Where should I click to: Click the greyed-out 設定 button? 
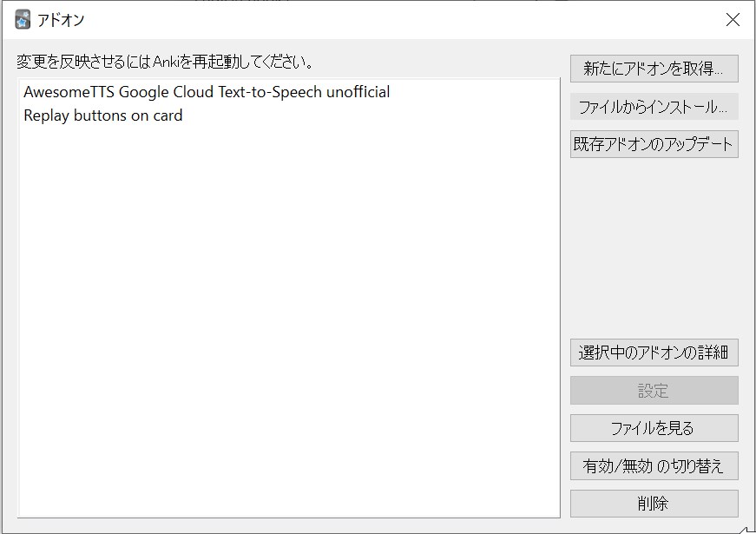[x=654, y=390]
